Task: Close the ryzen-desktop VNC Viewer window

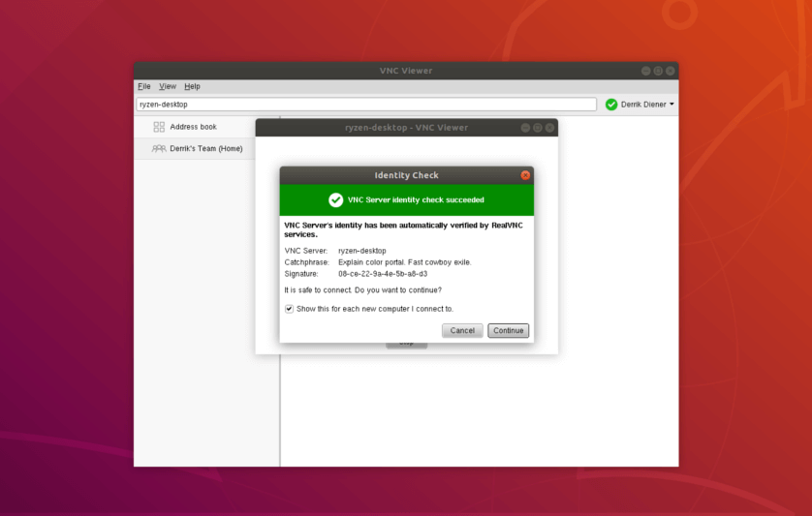Action: (549, 128)
